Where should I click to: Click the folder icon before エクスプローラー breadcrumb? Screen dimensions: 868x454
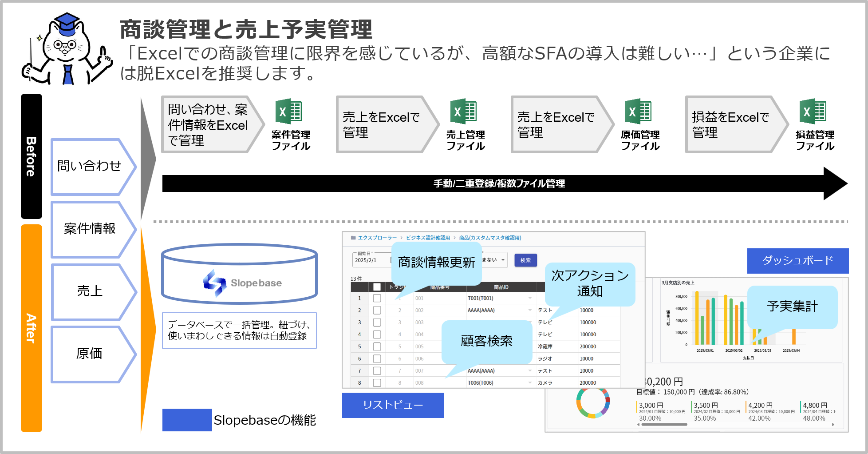pos(353,238)
